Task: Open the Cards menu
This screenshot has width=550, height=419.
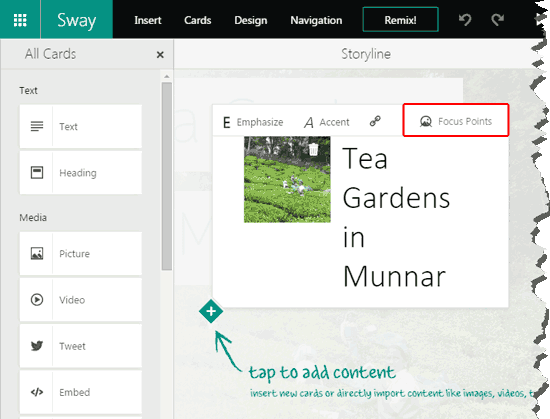Action: pos(197,20)
